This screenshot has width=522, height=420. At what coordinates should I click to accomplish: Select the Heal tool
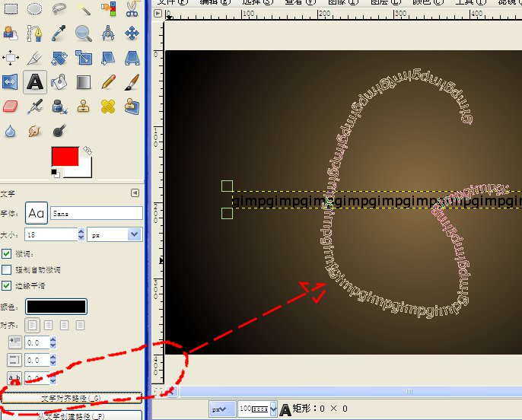point(108,107)
